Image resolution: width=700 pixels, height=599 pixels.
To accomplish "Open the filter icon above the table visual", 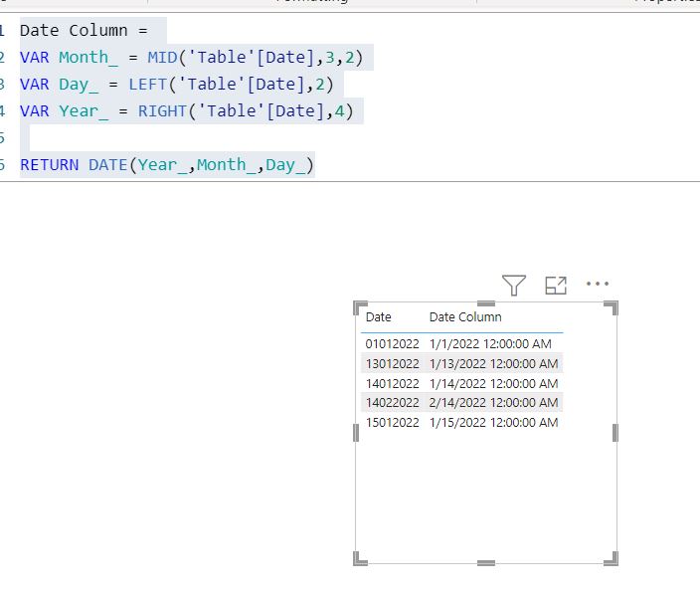I will click(x=514, y=285).
